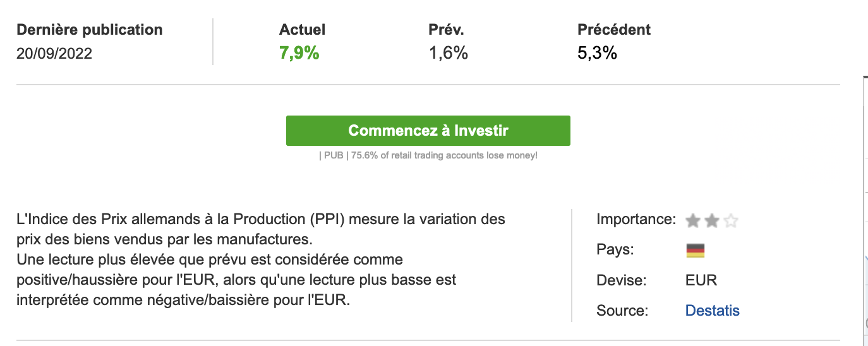Image resolution: width=868 pixels, height=346 pixels.
Task: Click the first filled importance star
Action: tap(693, 220)
